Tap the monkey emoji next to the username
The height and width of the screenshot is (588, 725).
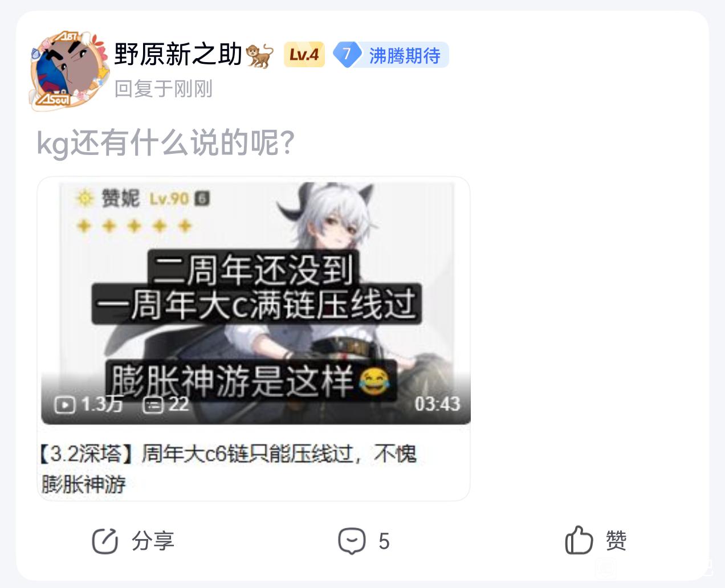(260, 55)
